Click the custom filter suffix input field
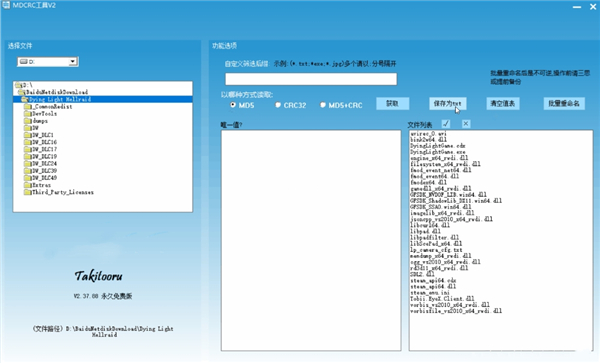600x363 pixels. pyautogui.click(x=311, y=79)
